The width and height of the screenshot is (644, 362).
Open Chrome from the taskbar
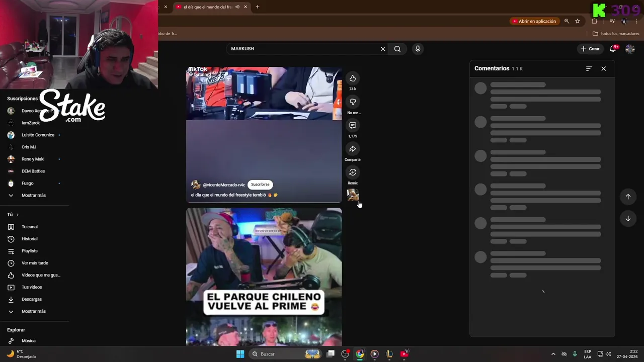(x=360, y=354)
